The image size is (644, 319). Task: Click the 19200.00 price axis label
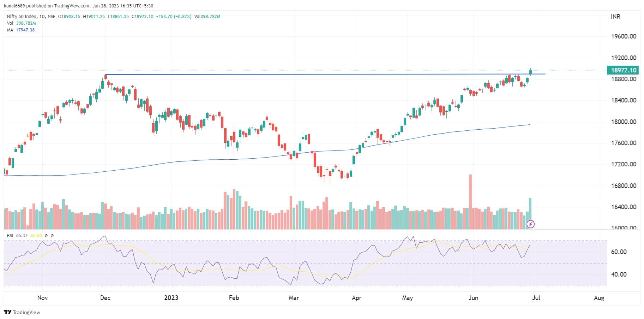[x=624, y=58]
